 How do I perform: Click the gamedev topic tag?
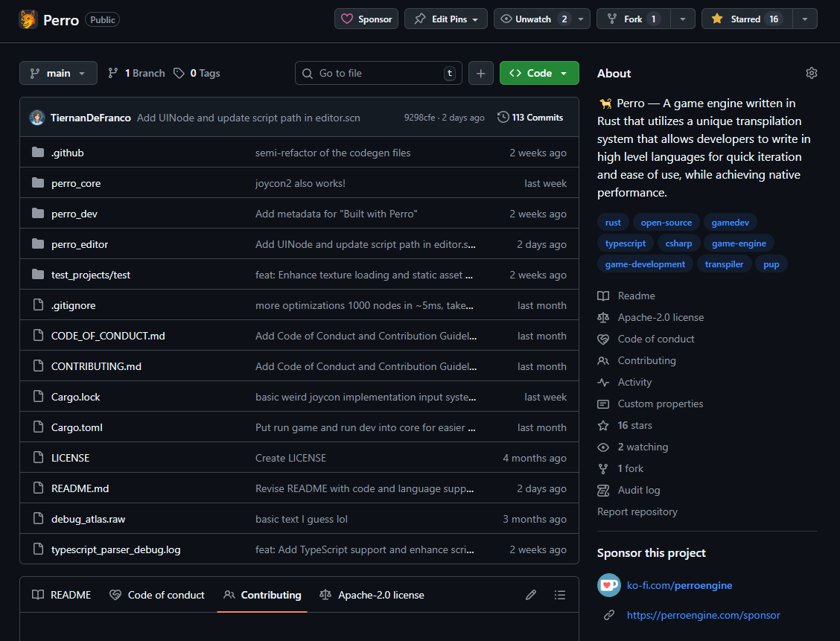point(731,223)
